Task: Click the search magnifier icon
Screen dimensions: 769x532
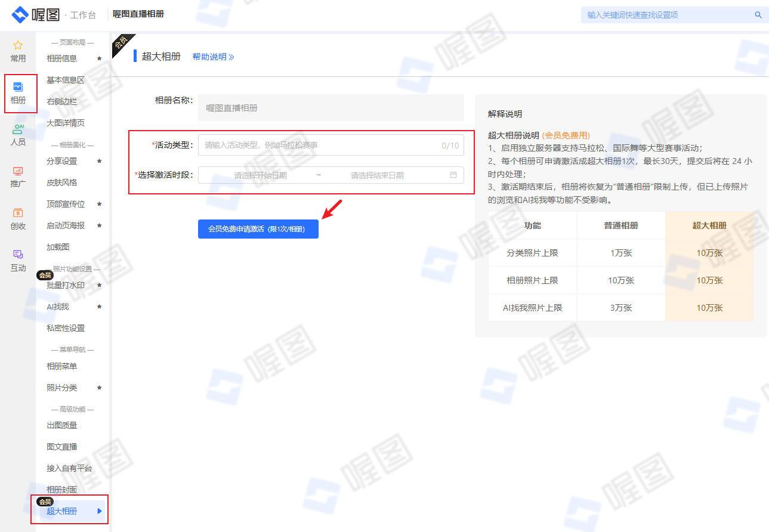Action: pyautogui.click(x=758, y=15)
